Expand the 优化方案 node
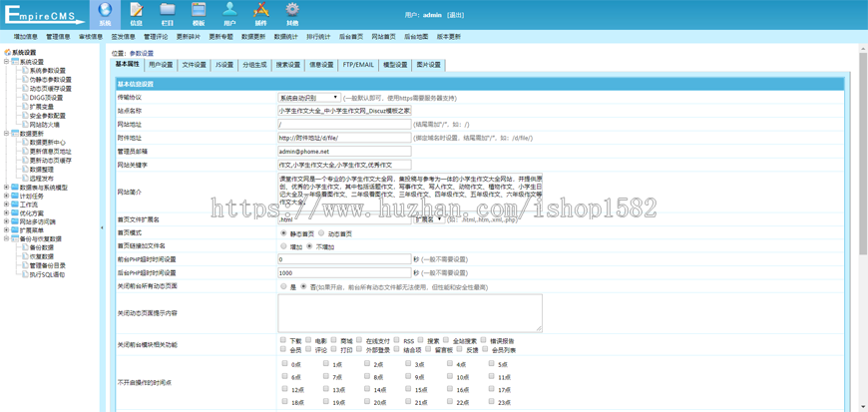The width and height of the screenshot is (868, 412). [6, 213]
